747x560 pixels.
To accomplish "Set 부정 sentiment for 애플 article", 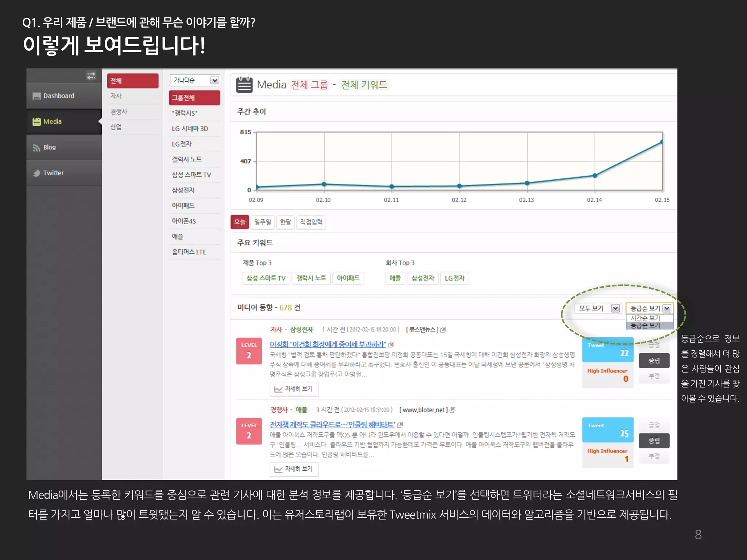I will (654, 456).
